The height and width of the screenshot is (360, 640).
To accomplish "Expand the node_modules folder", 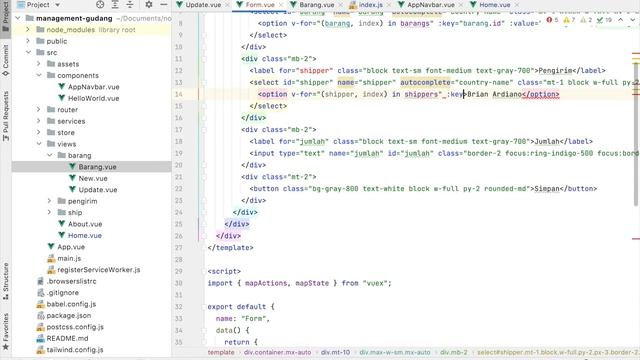I will (28, 30).
